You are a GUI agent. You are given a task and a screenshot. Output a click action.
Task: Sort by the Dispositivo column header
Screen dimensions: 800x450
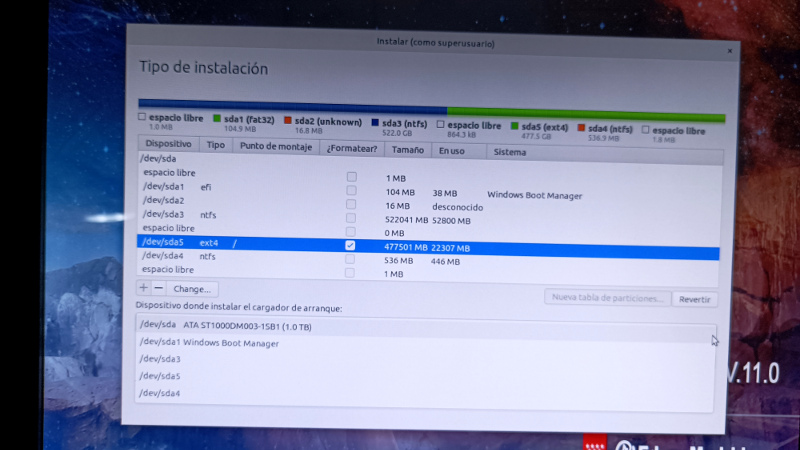tap(168, 145)
